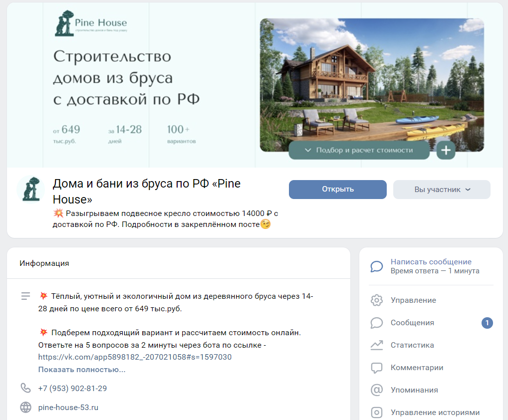Click the winking emoji in the status
Viewport: 508px width, 420px height.
(x=265, y=224)
